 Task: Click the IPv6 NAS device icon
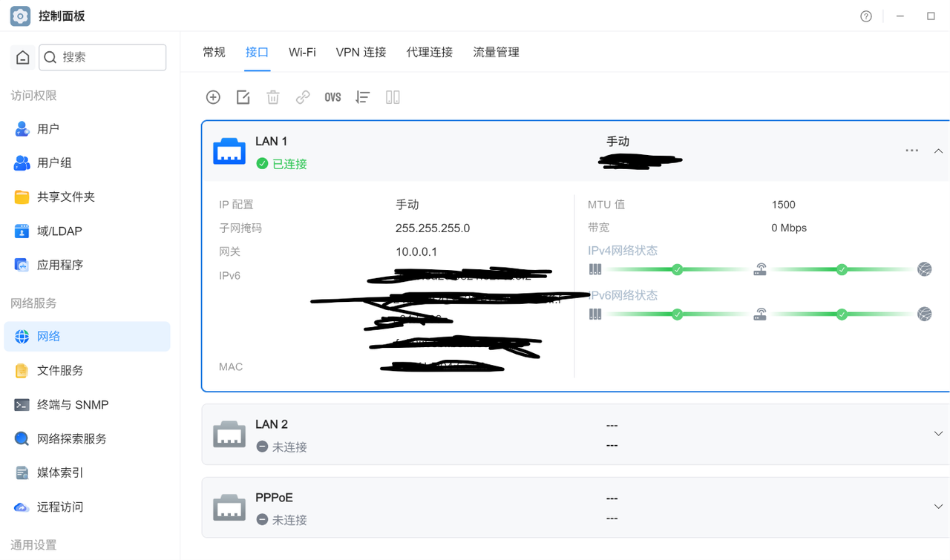tap(595, 314)
